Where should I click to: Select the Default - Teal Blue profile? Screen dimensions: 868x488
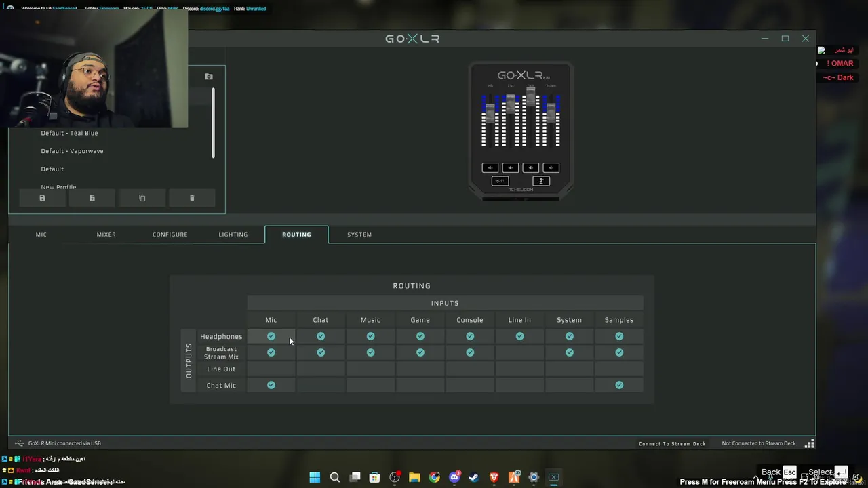coord(69,134)
